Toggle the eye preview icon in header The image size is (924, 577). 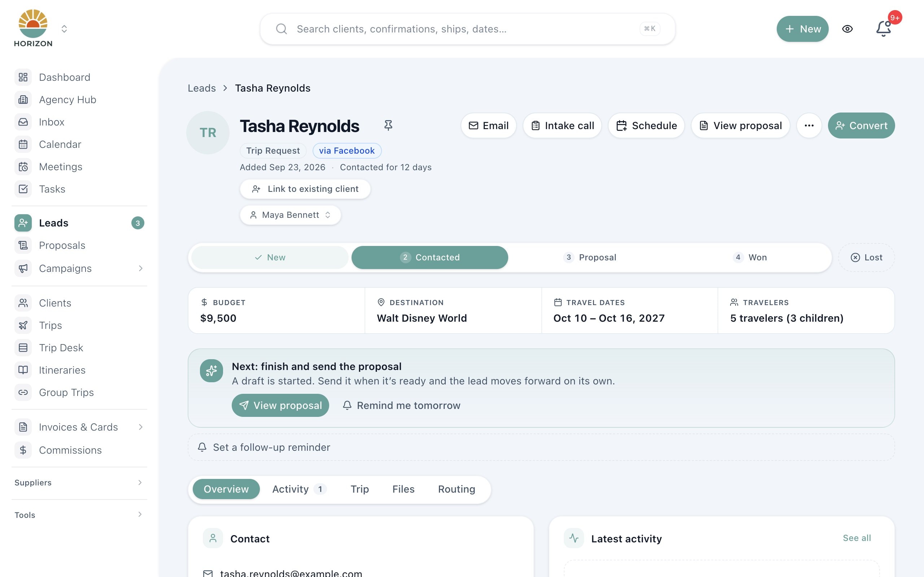point(847,29)
